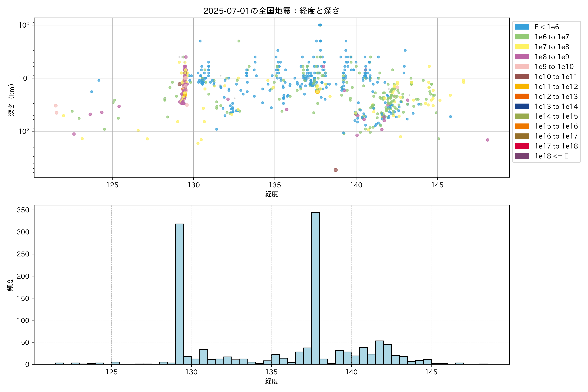Click the dark blue 1e13 to 1e14 swatch

(522, 106)
